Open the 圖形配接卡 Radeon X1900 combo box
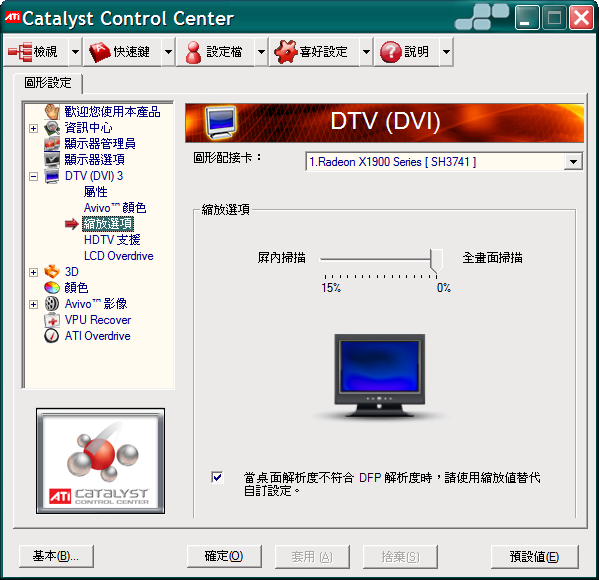Image resolution: width=599 pixels, height=580 pixels. coord(444,162)
